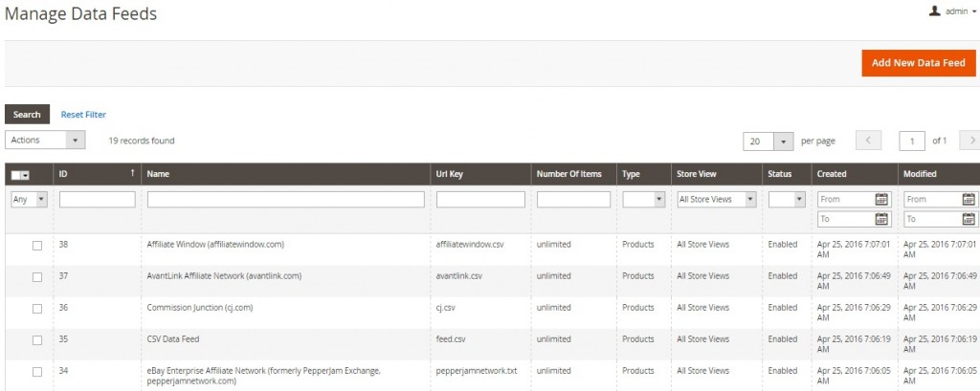The image size is (980, 391).
Task: Open calendar for Created From date
Action: click(881, 200)
